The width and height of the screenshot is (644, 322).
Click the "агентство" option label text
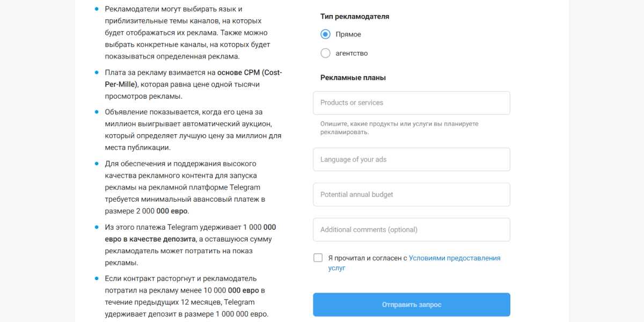(x=352, y=53)
